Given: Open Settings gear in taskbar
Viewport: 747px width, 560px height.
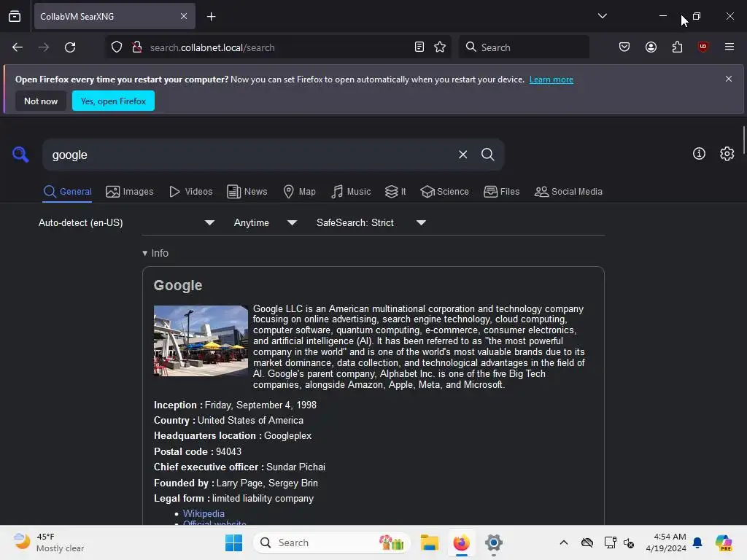Looking at the screenshot, I should (494, 542).
